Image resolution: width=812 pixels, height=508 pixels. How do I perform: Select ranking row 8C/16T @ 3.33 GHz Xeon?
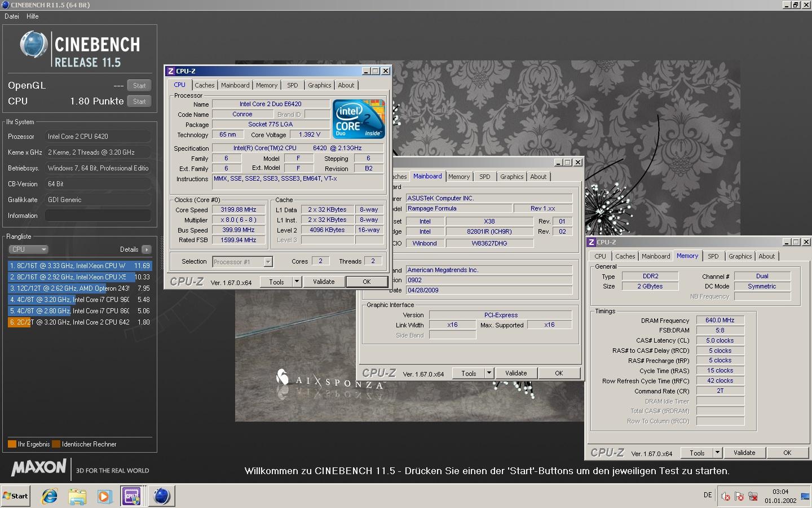tap(80, 265)
